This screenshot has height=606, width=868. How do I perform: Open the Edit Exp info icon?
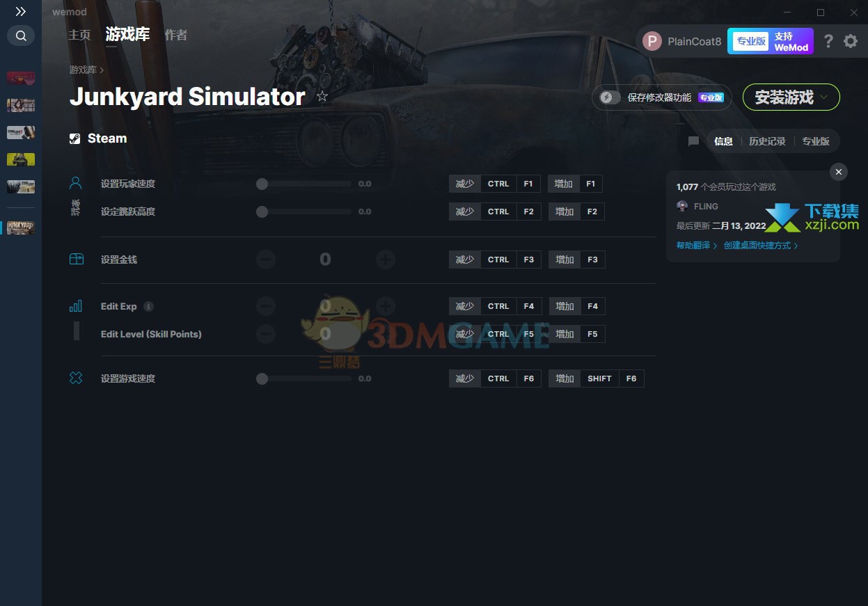[148, 307]
